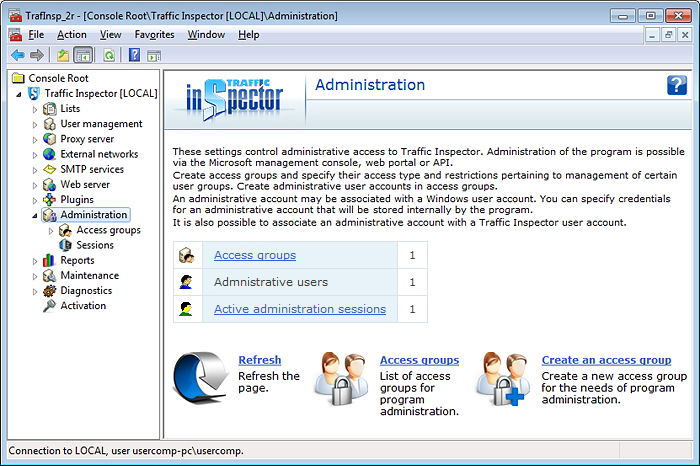The height and width of the screenshot is (466, 700).
Task: Open the Access groups link in the table
Action: point(255,255)
